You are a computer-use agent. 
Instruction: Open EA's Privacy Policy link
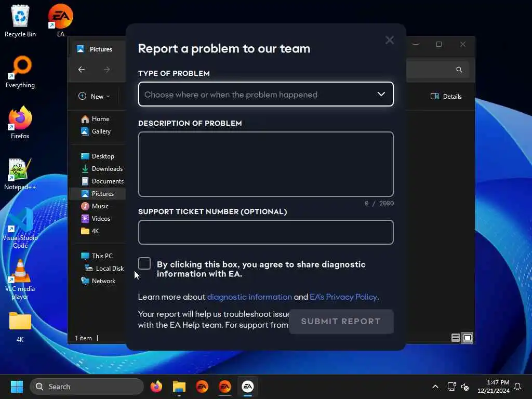point(343,297)
